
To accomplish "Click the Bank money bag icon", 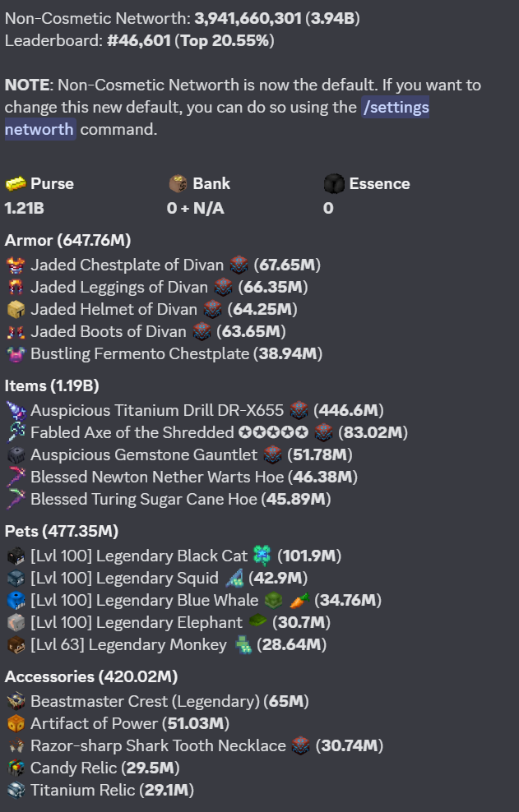I will tap(178, 183).
